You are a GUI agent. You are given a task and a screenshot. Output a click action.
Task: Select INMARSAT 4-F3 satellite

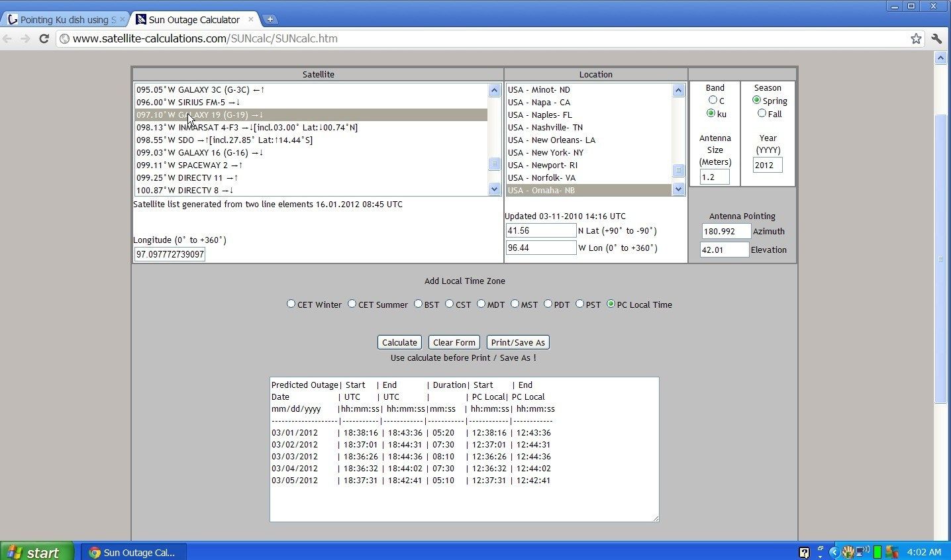[311, 127]
